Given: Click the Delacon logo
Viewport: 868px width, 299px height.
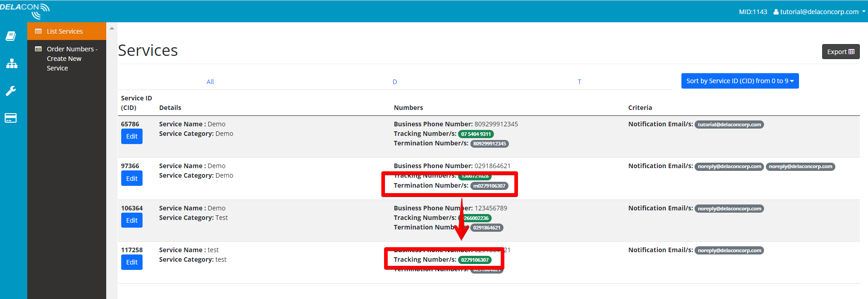Looking at the screenshot, I should pyautogui.click(x=25, y=10).
